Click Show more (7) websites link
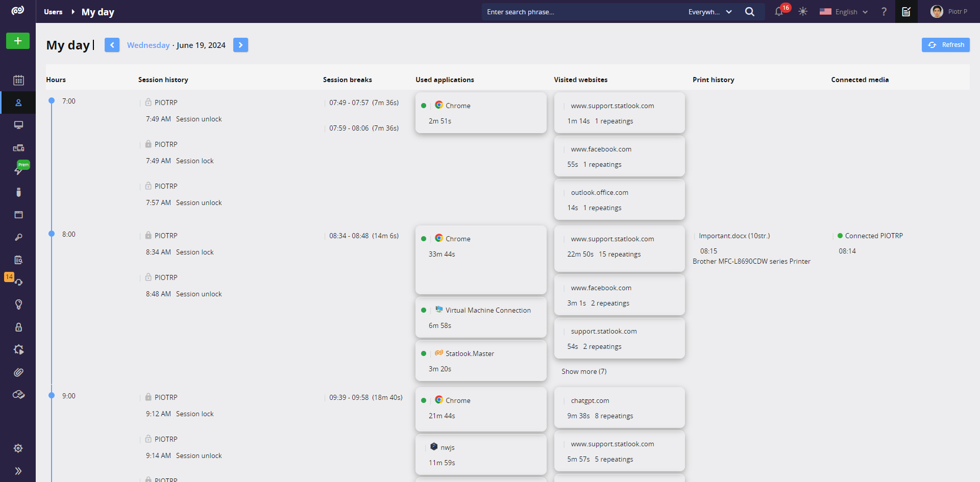Viewport: 980px width, 482px height. pyautogui.click(x=584, y=371)
